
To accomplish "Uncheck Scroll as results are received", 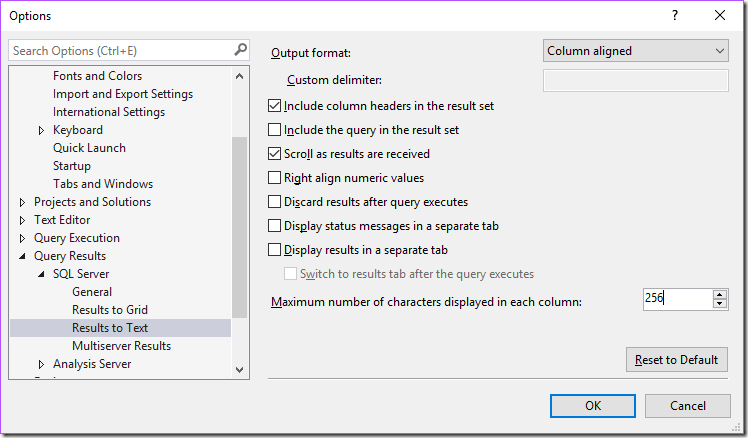I will (275, 154).
